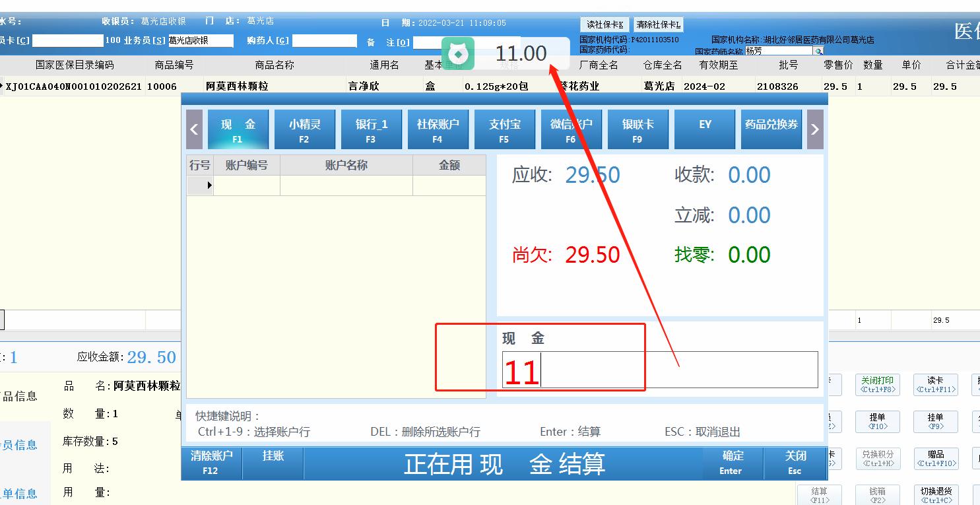Click the 国家医保目录编码 column header
This screenshot has width=980, height=505.
(75, 65)
